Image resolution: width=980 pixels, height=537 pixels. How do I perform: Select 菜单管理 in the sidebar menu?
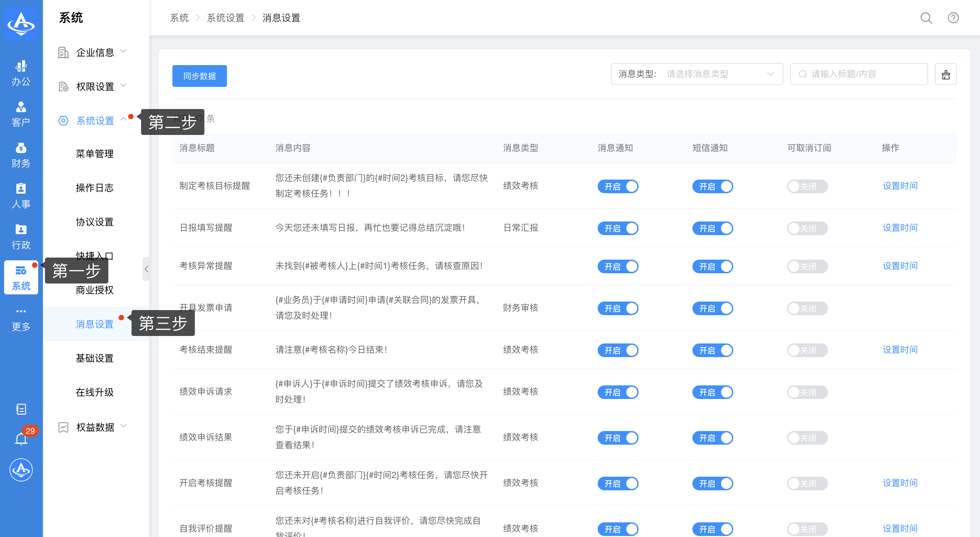point(95,154)
